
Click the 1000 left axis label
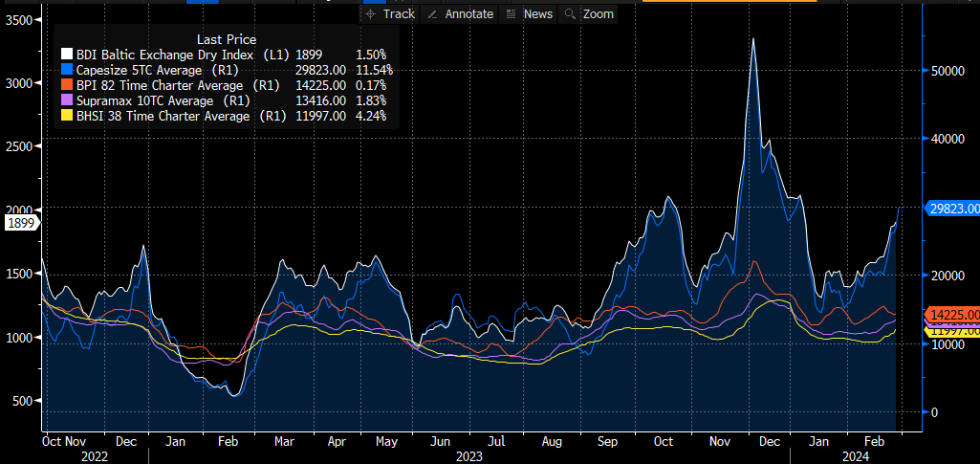click(17, 337)
